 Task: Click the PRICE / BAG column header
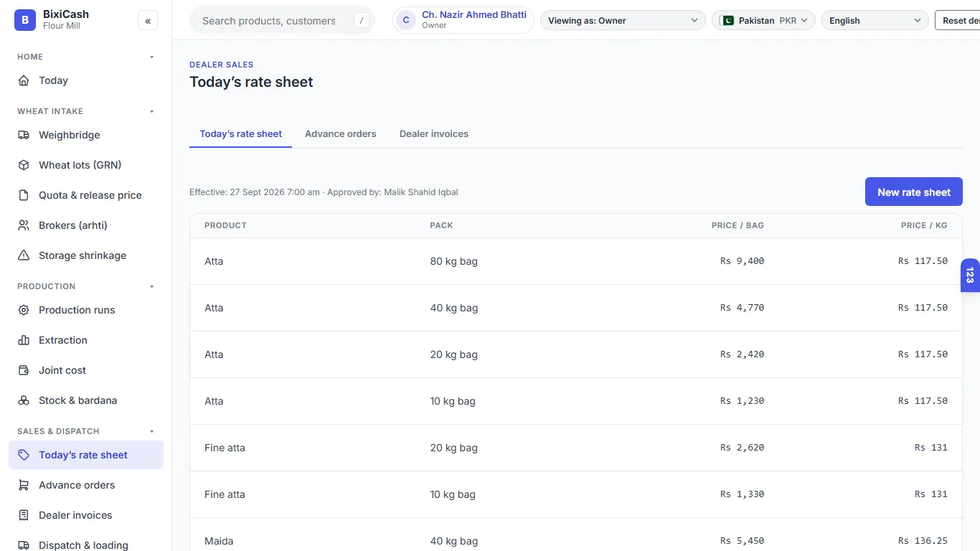click(x=738, y=225)
